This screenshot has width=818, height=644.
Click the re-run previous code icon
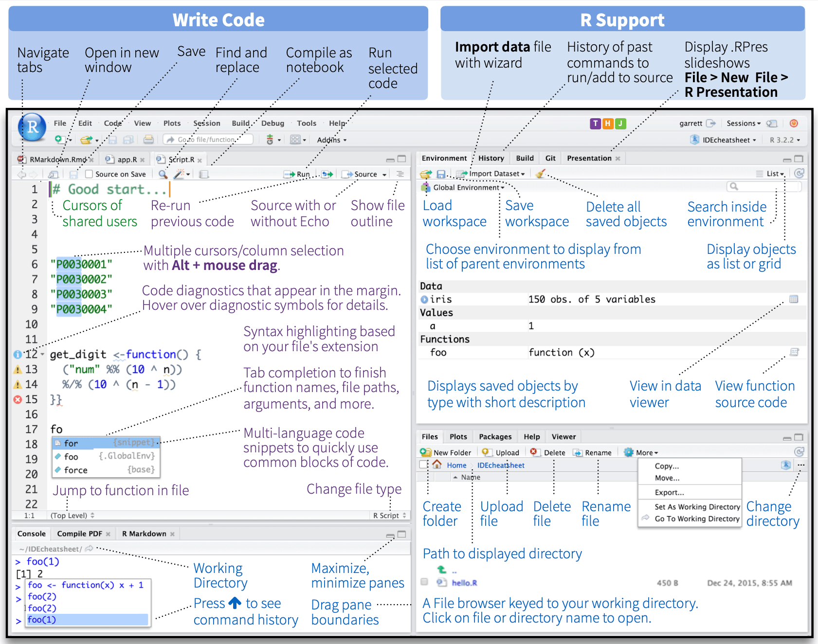point(327,174)
